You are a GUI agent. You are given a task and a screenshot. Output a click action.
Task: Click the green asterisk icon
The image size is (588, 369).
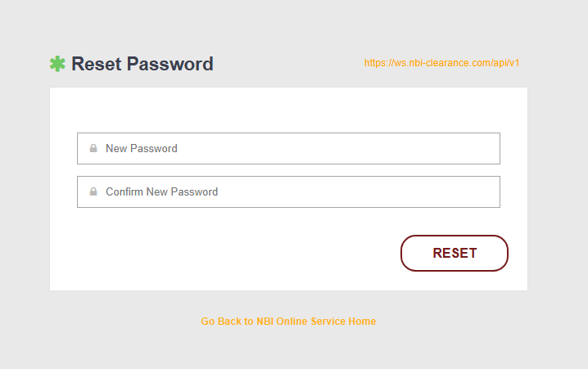coord(57,64)
